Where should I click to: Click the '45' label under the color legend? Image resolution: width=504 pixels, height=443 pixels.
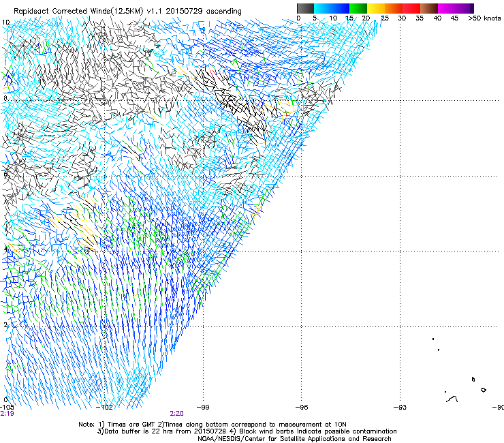coord(454,18)
